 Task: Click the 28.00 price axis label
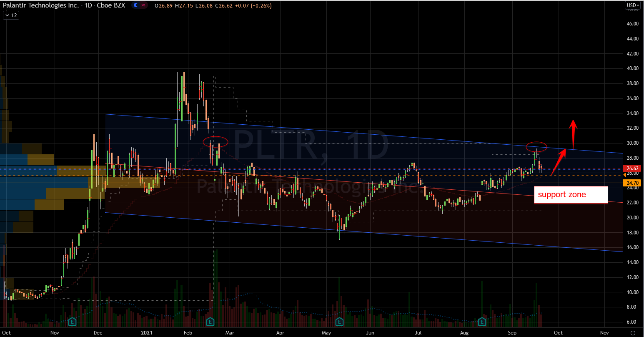coord(633,158)
